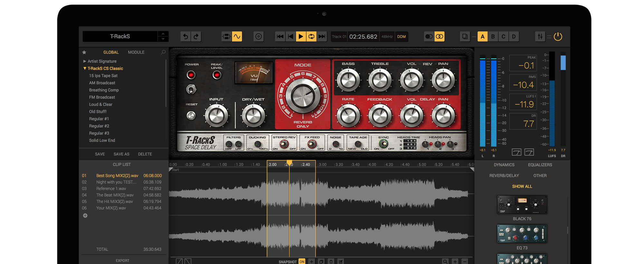Viewport: 644px width, 264px height.
Task: Switch monitoring to mono
Action: 429,37
